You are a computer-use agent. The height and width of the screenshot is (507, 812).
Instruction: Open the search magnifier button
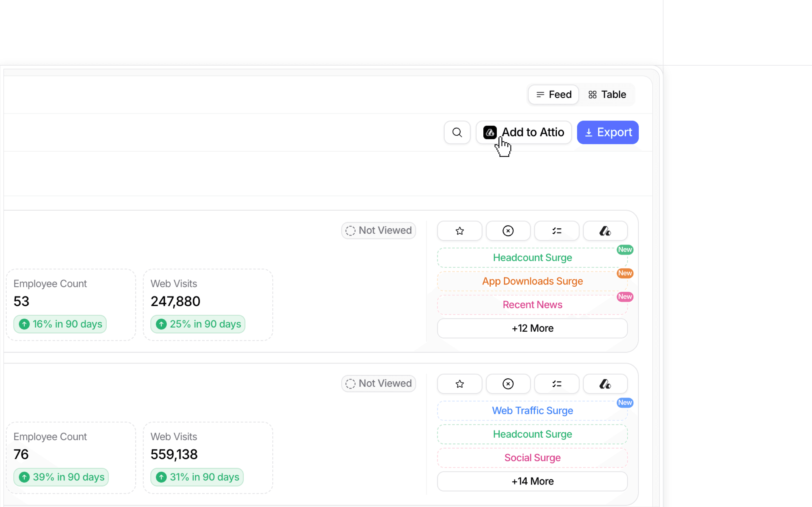click(457, 133)
